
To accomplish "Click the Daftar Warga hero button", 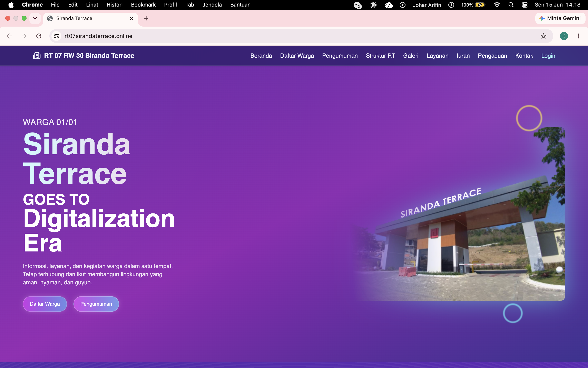I will point(45,304).
